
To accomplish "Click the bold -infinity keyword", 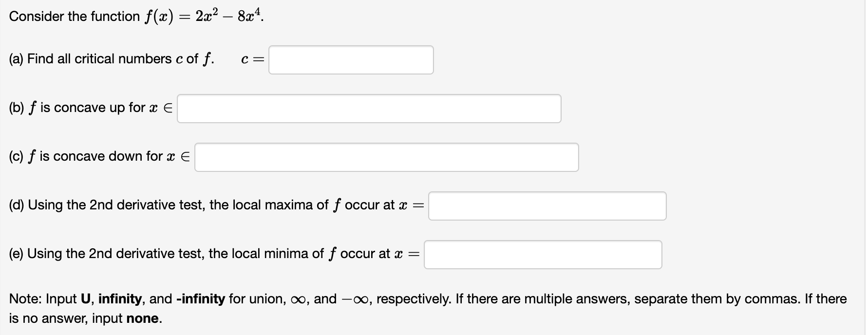I will 201,298.
